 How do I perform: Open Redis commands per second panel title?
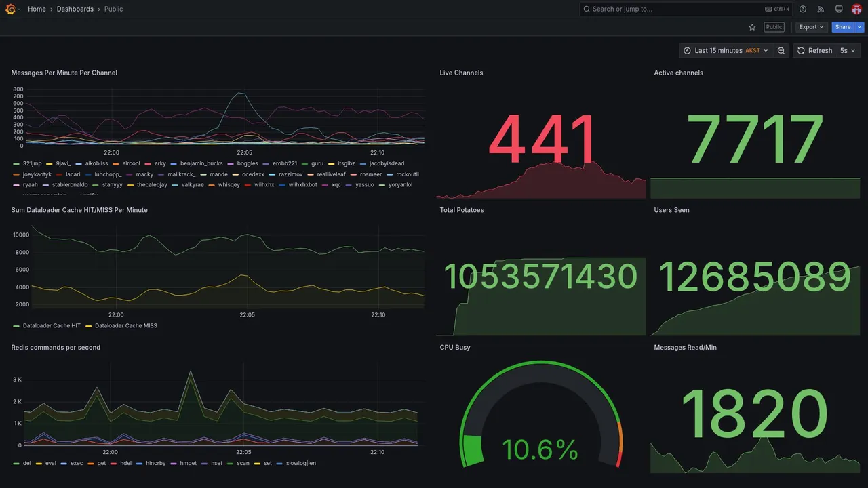tap(56, 348)
